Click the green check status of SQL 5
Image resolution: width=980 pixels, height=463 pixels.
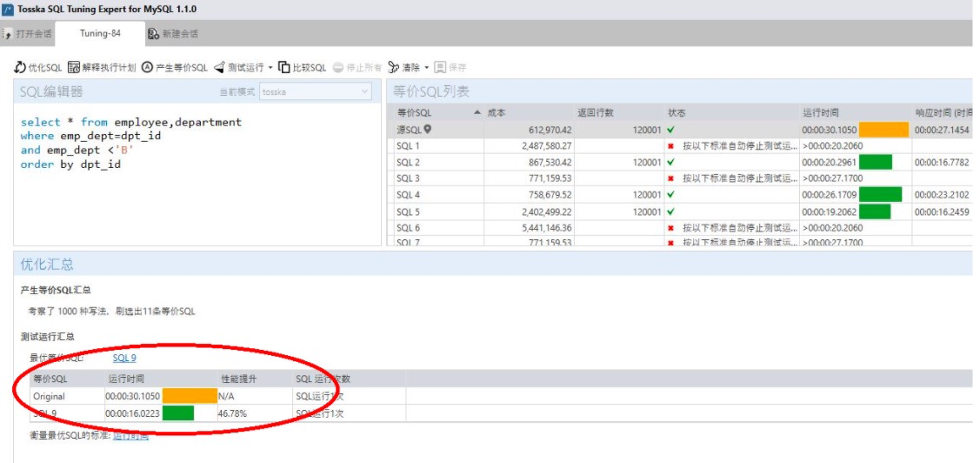coord(670,211)
